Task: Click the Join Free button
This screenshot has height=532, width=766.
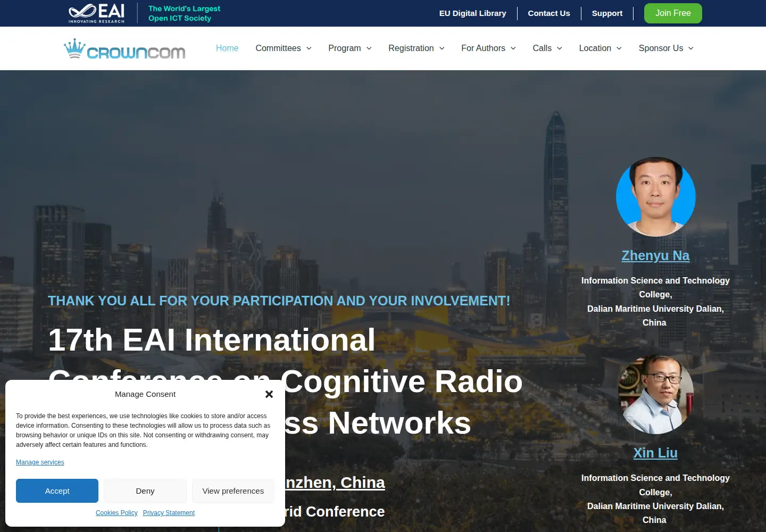Action: 673,13
